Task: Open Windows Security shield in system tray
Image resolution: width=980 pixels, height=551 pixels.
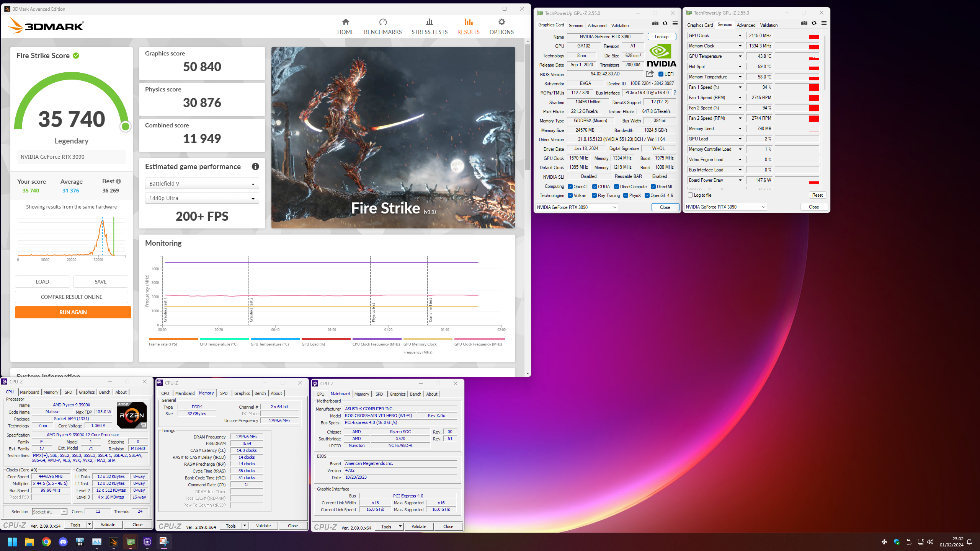Action: tap(897, 542)
